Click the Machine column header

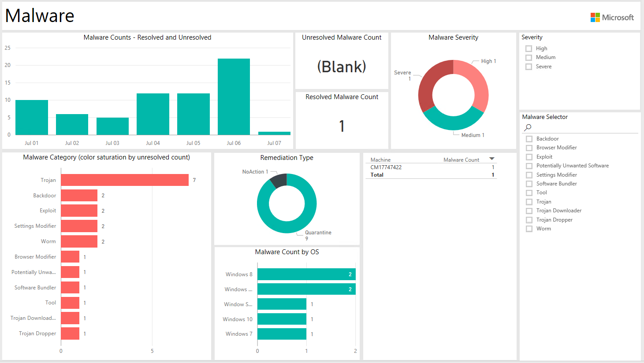point(380,160)
